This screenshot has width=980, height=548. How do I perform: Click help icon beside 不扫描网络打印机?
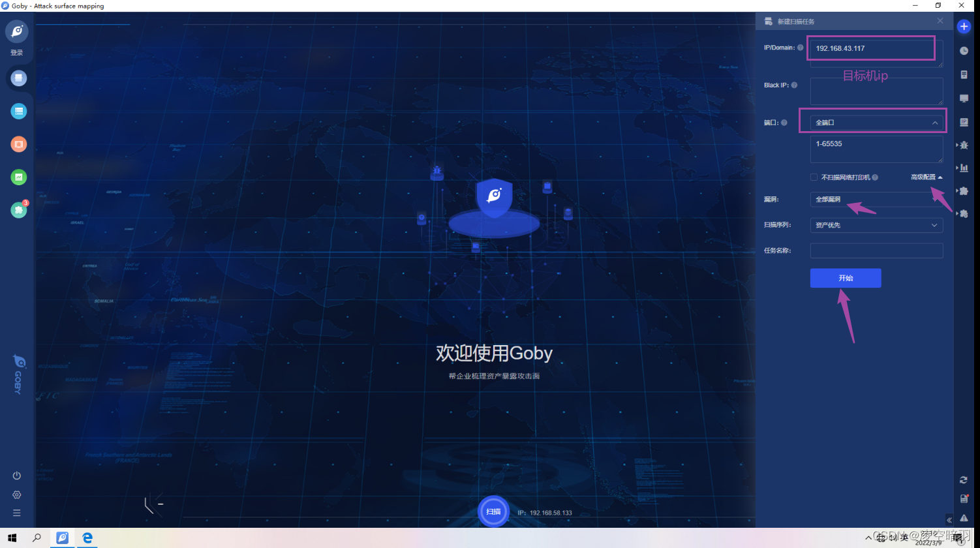pyautogui.click(x=875, y=177)
